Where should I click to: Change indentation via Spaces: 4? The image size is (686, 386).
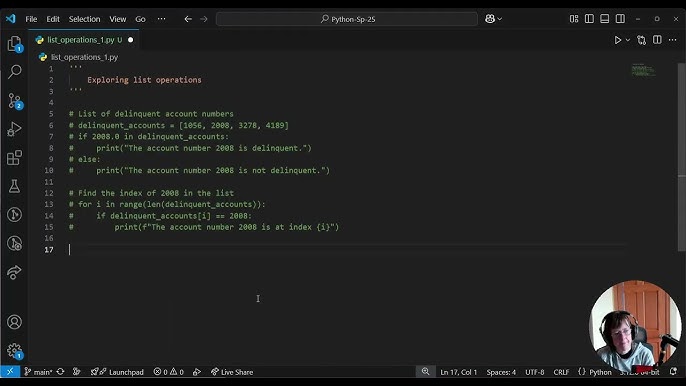(x=501, y=372)
